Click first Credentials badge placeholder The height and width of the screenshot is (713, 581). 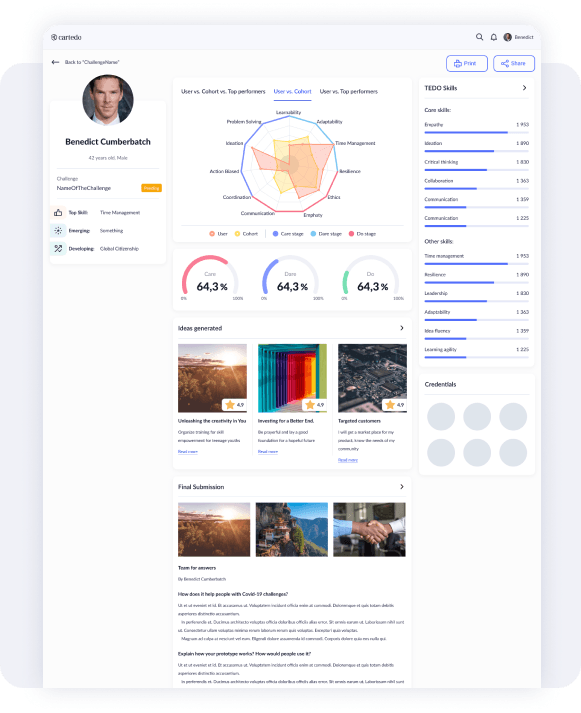point(441,417)
